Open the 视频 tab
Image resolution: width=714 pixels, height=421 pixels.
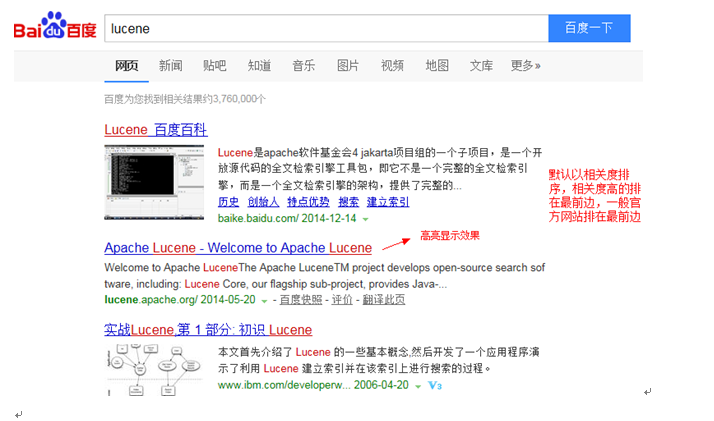(x=392, y=66)
